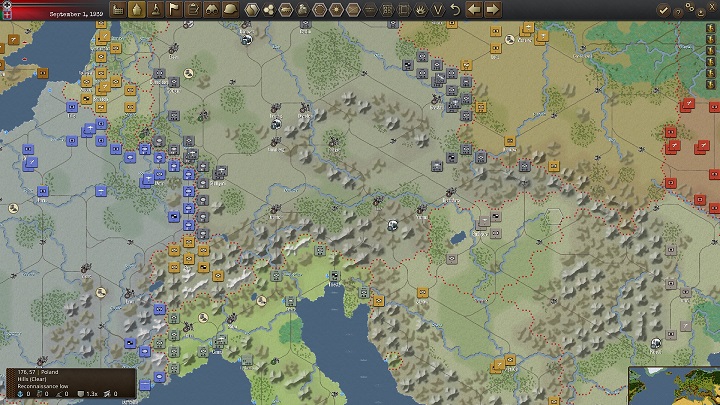Click the save game tray icon
Viewport: 720px width, 405px height.
click(x=701, y=12)
